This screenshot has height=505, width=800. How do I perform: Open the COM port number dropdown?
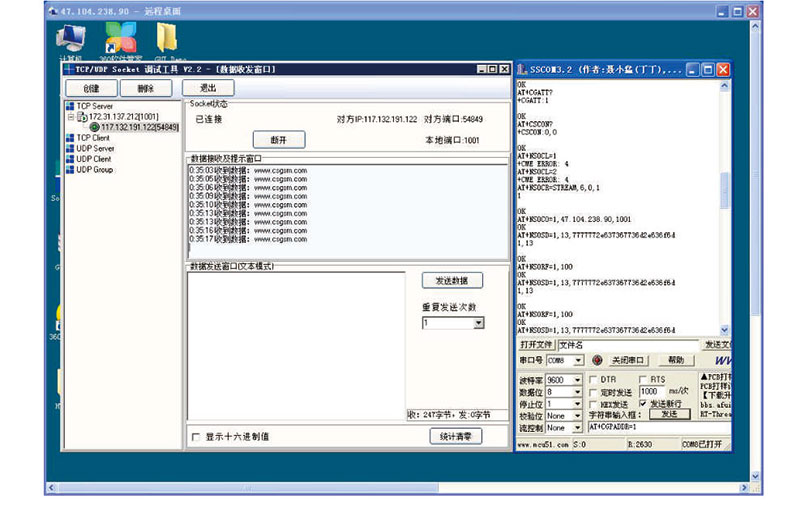tap(578, 361)
